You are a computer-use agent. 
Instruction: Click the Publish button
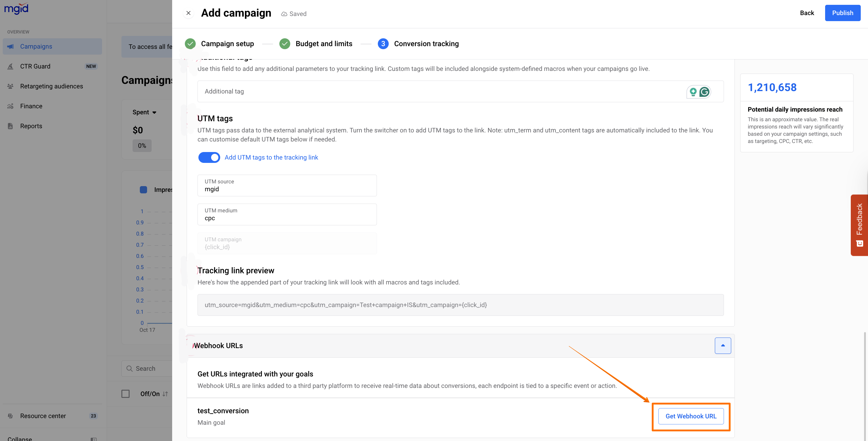[842, 13]
